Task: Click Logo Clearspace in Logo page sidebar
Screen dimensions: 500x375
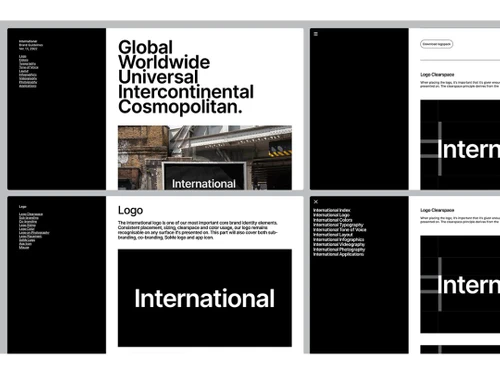Action: [31, 214]
